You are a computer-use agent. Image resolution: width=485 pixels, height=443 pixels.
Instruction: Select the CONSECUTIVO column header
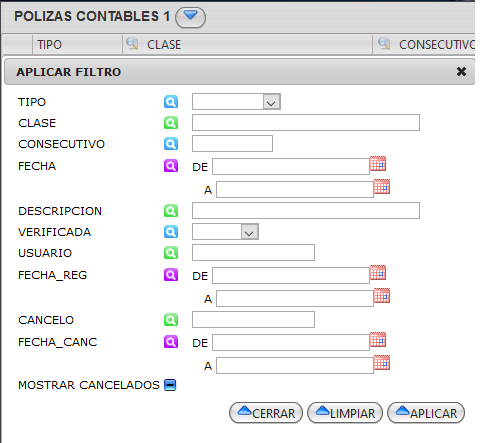(x=437, y=45)
